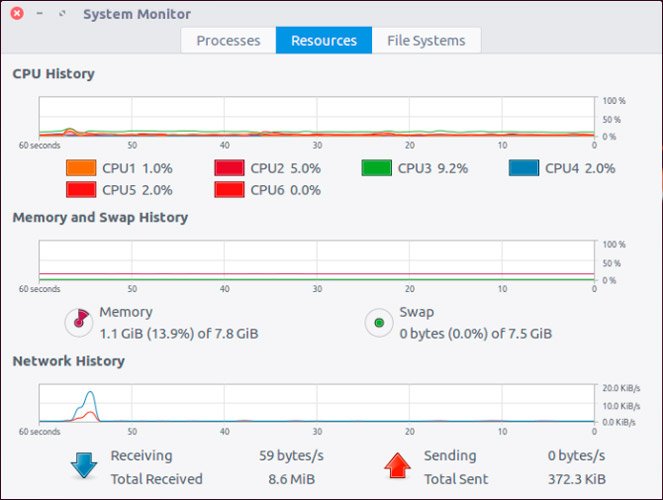Click the Total Received label
The width and height of the screenshot is (663, 500).
(x=156, y=479)
